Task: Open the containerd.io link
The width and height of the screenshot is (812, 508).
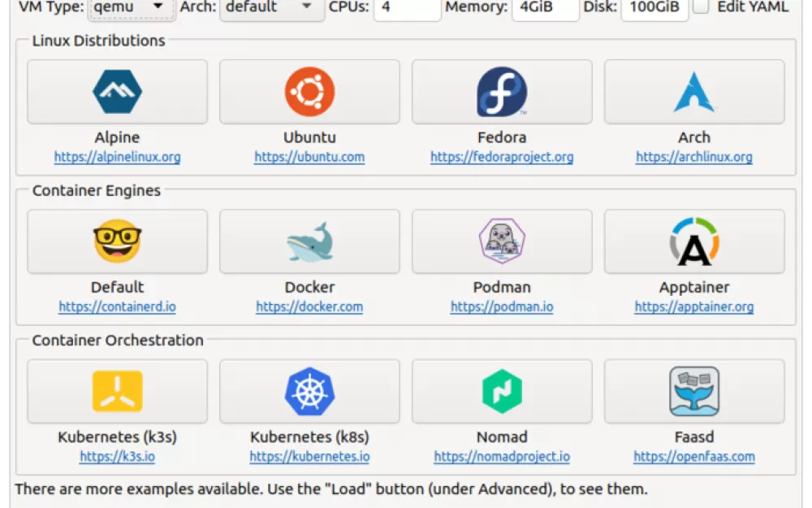Action: click(118, 306)
